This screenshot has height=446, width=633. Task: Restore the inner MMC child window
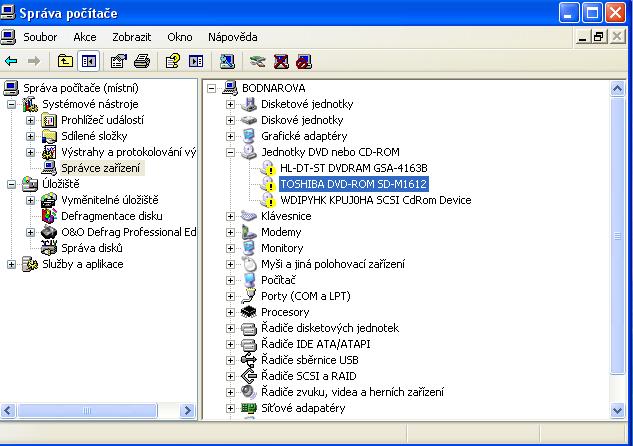point(599,37)
